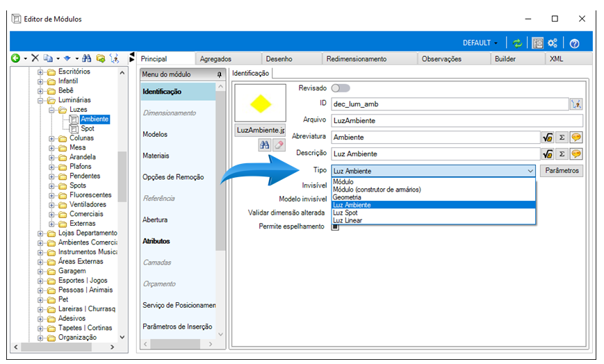Select the Spot item under Luzes
The width and height of the screenshot is (604, 364).
tap(88, 129)
